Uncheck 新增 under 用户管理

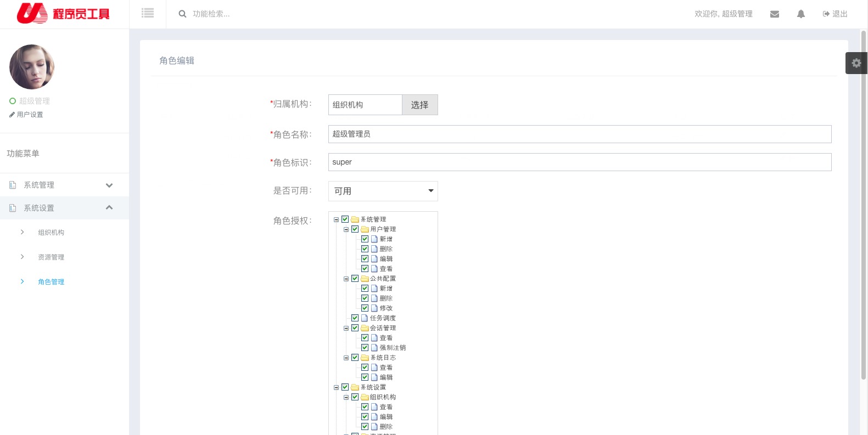(x=365, y=239)
